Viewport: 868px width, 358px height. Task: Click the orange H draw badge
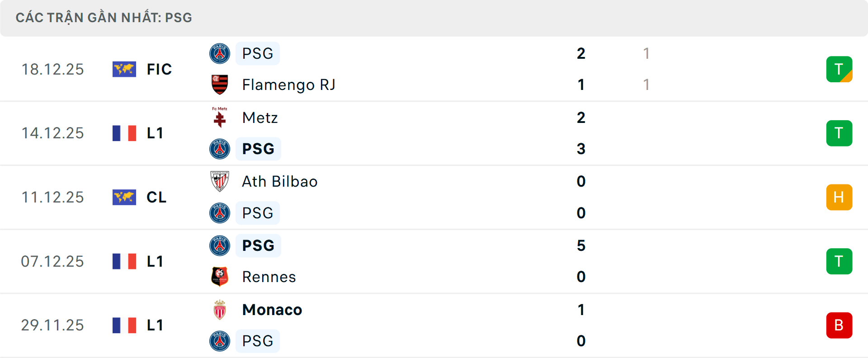[839, 197]
